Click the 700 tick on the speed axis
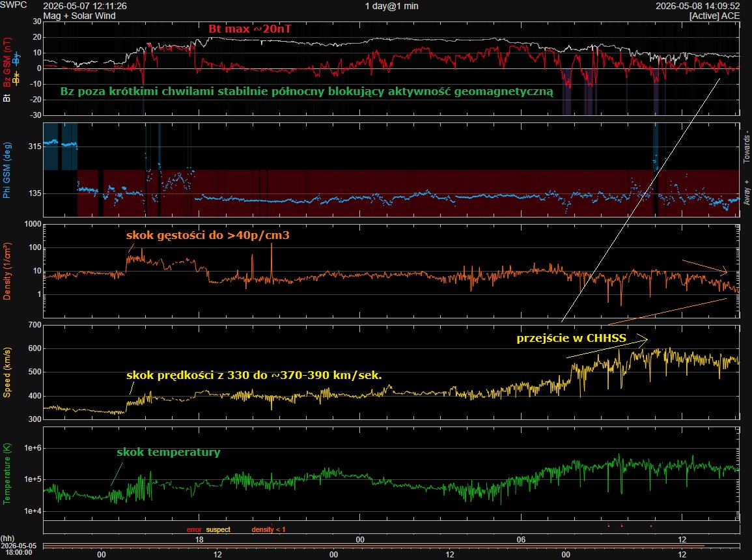 click(35, 325)
